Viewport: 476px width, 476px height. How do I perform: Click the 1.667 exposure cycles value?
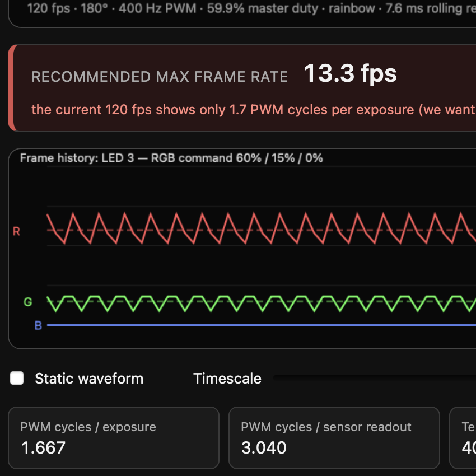[x=43, y=448]
